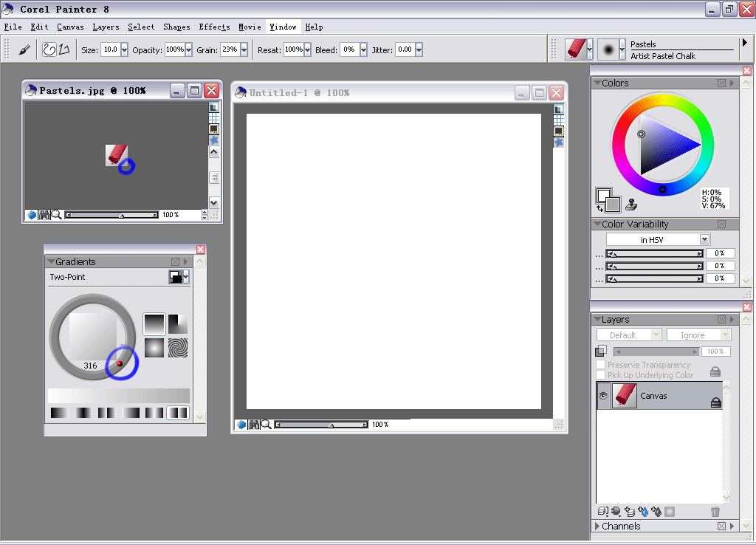Close the Colors palette with X box
Screen dimensions: 756x545
721,83
